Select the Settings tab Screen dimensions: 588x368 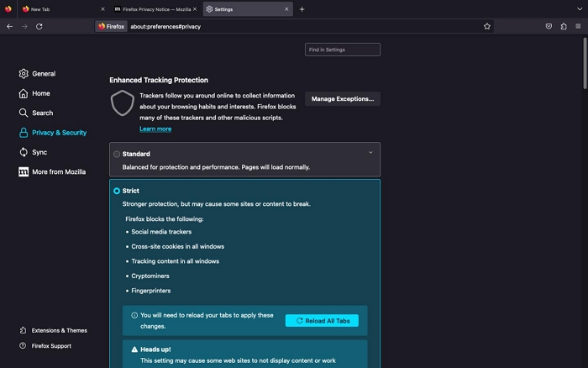[x=248, y=9]
